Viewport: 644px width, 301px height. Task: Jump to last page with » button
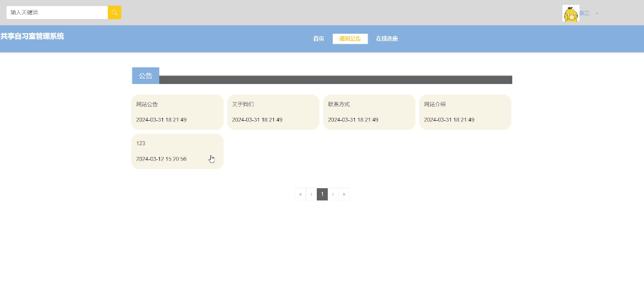tap(344, 194)
